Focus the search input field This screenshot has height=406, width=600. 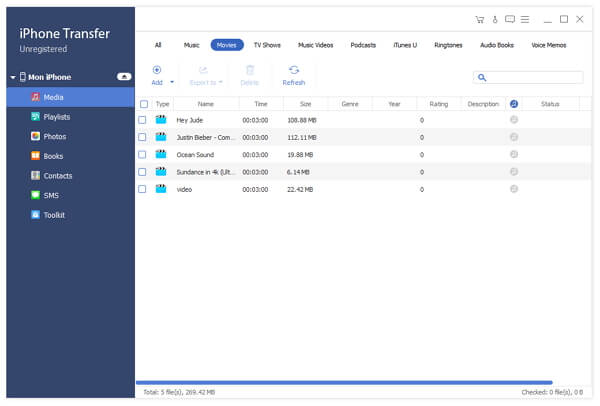pos(528,78)
